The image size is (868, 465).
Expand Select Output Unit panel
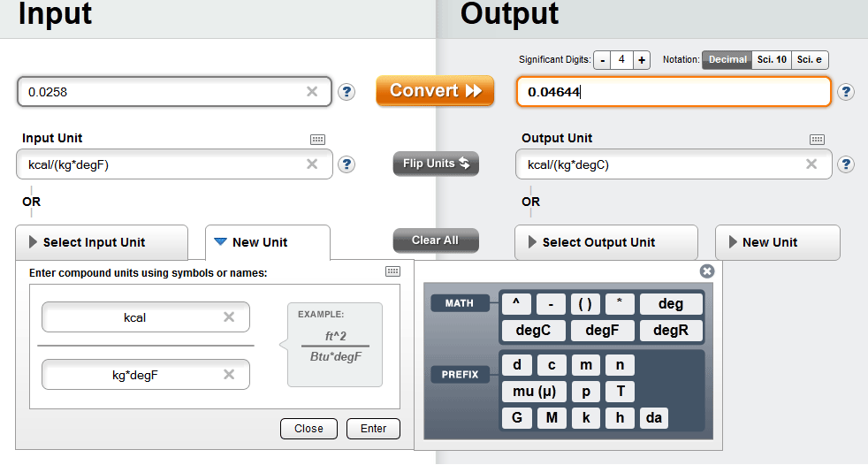tap(605, 242)
